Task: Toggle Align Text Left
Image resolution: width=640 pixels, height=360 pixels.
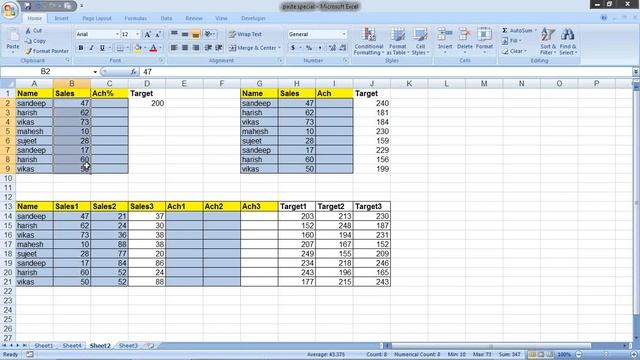Action: tap(174, 48)
